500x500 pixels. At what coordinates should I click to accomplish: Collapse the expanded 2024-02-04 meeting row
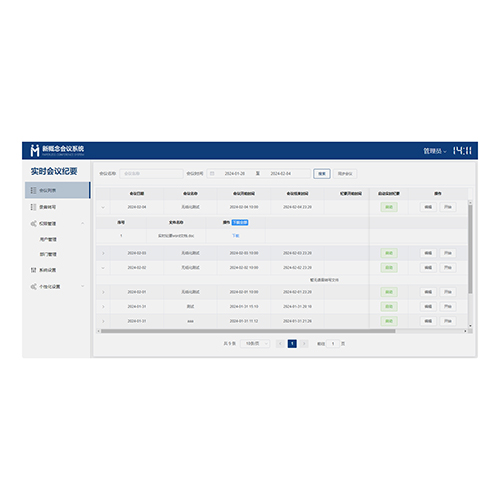103,207
